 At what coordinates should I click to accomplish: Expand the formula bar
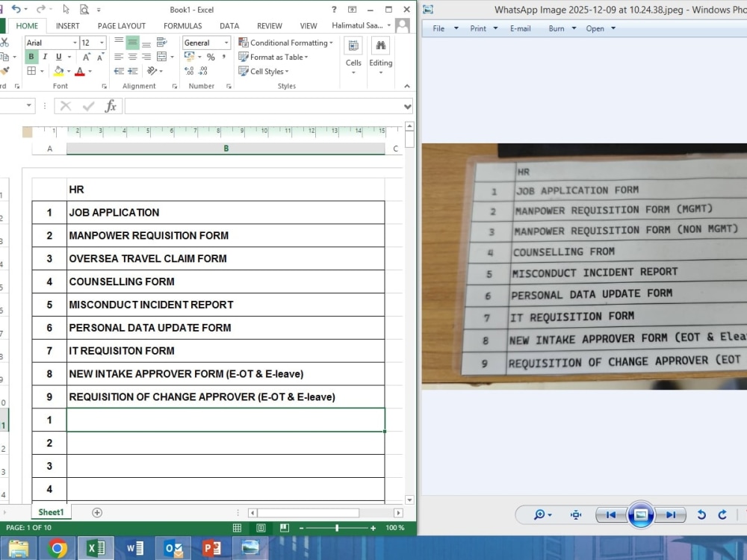click(x=407, y=106)
